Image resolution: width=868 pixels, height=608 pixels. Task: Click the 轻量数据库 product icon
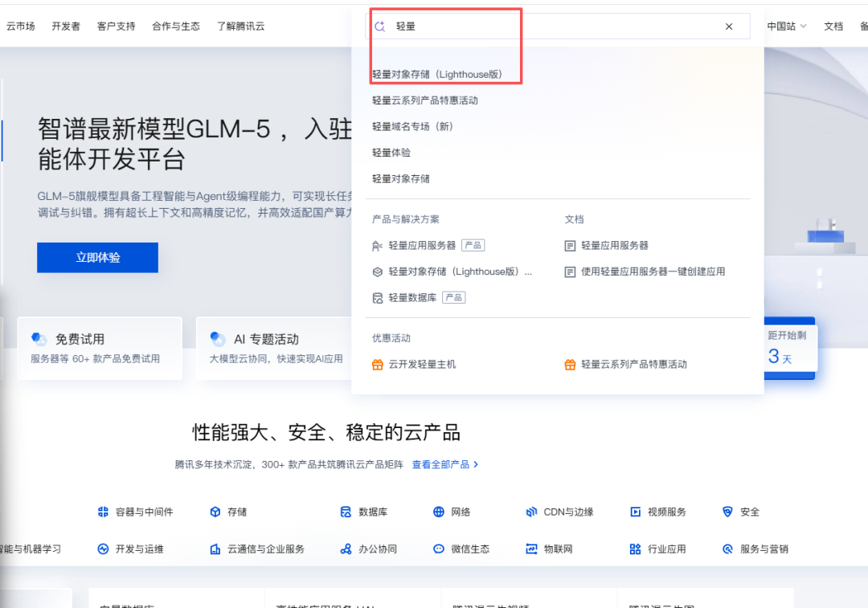pyautogui.click(x=378, y=298)
